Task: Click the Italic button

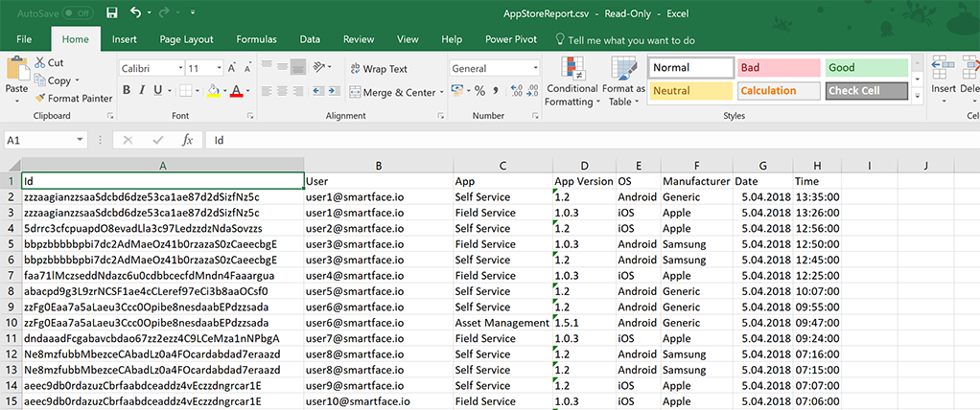Action: click(142, 90)
